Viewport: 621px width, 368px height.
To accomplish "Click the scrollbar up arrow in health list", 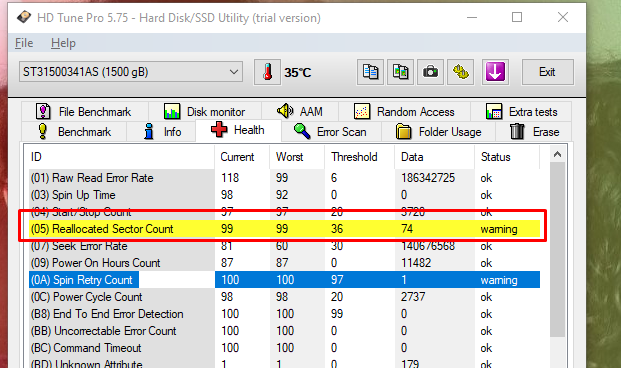I will (558, 154).
